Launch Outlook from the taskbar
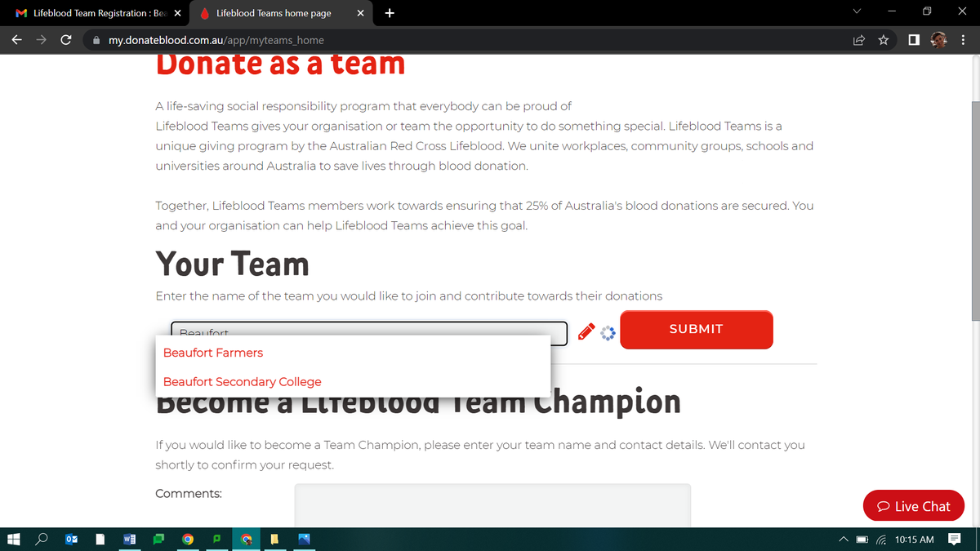The width and height of the screenshot is (980, 551). (71, 539)
